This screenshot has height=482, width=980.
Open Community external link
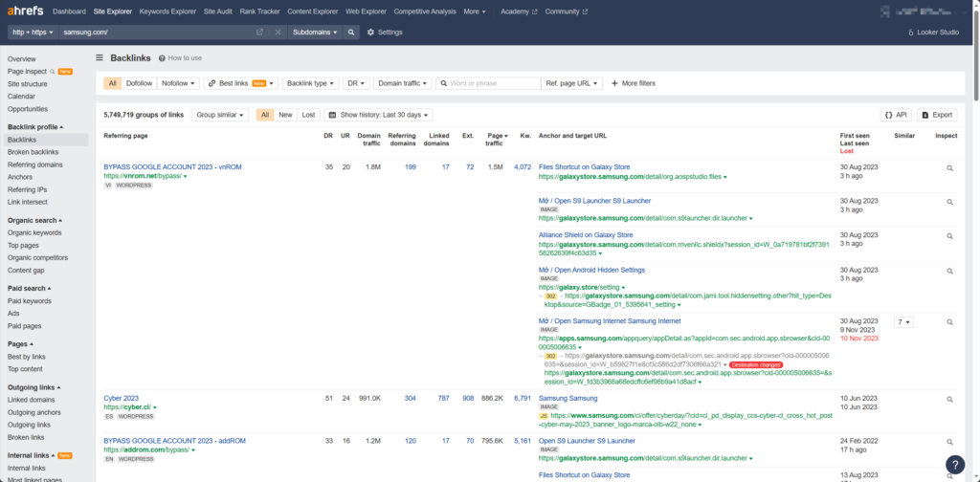click(567, 11)
